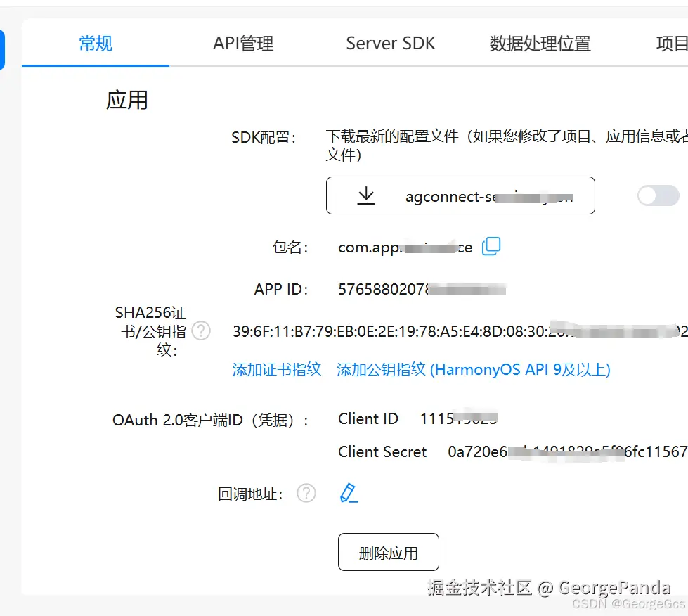
Task: Click the 添加公钥指纹 (HarmonyOS API 9及以上) link
Action: tap(474, 370)
